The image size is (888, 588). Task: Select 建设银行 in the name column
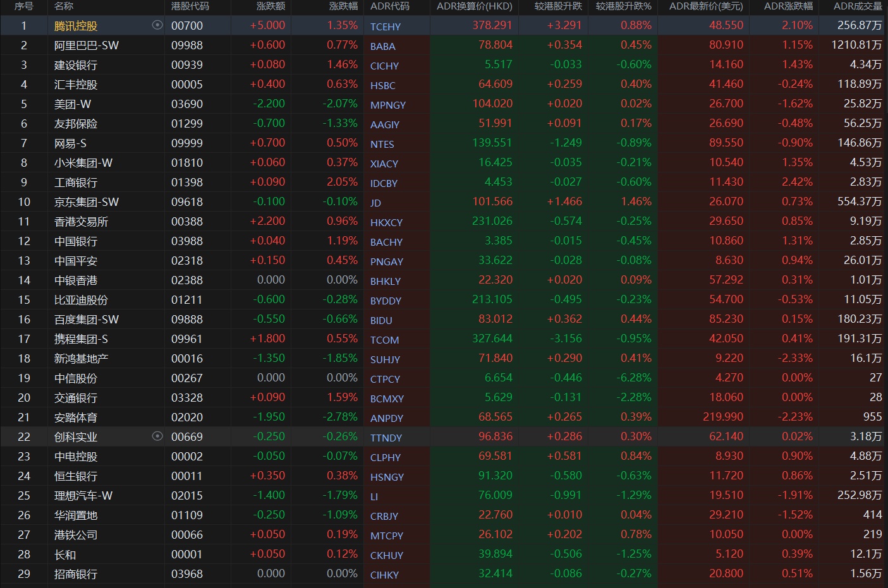click(x=76, y=65)
